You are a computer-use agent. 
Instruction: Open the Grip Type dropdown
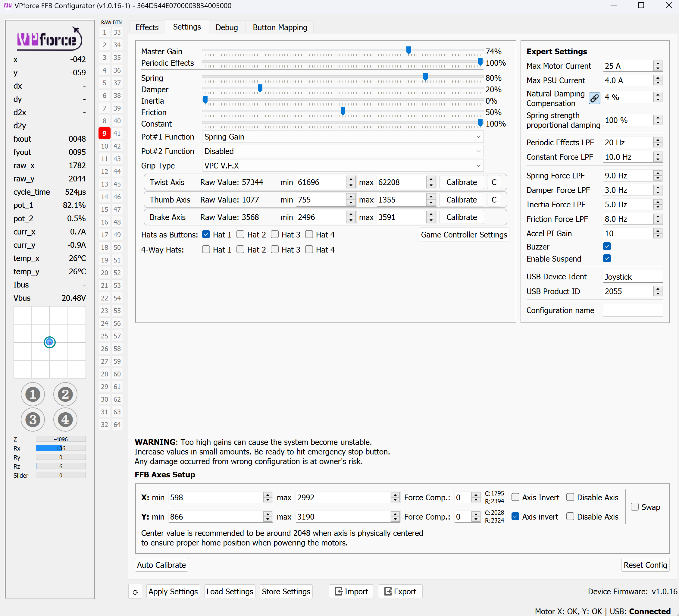342,165
